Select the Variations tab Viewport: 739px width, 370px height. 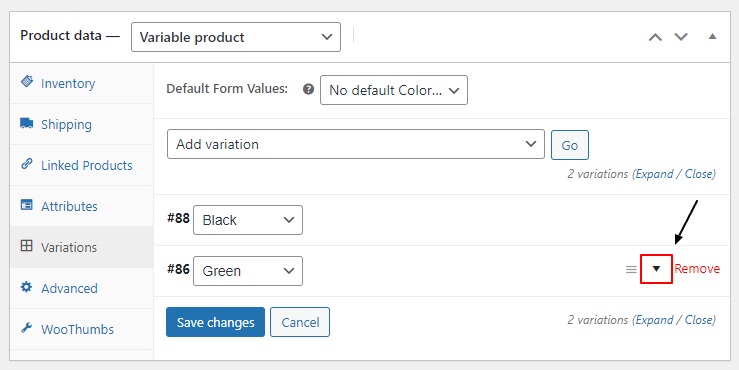pos(81,247)
